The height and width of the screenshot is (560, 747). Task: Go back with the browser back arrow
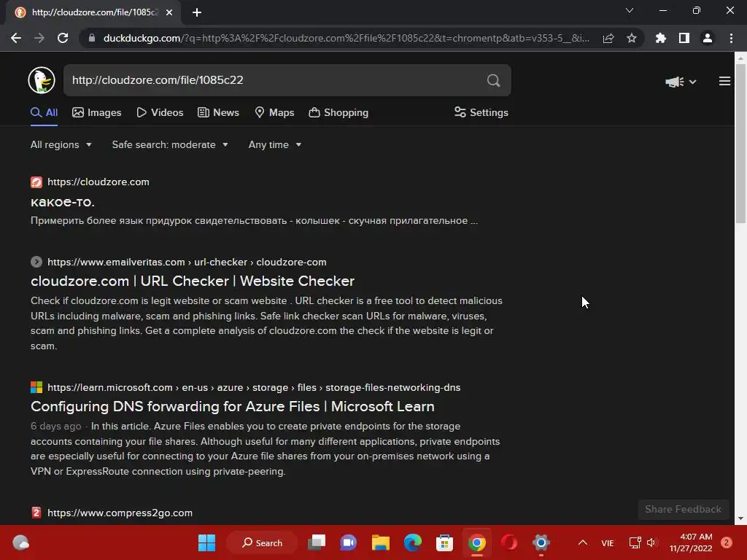[x=16, y=38]
